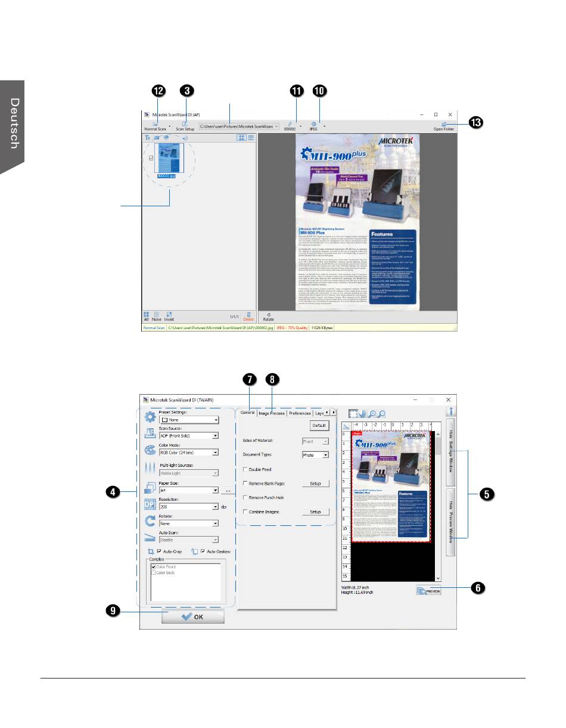Click the info icon in TWAIN window
The height and width of the screenshot is (728, 566).
tap(450, 411)
